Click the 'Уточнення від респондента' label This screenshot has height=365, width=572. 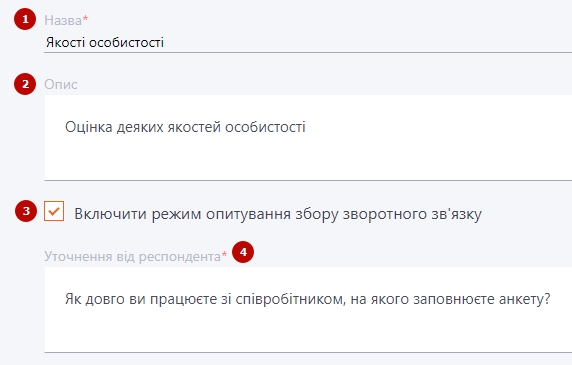click(x=132, y=257)
